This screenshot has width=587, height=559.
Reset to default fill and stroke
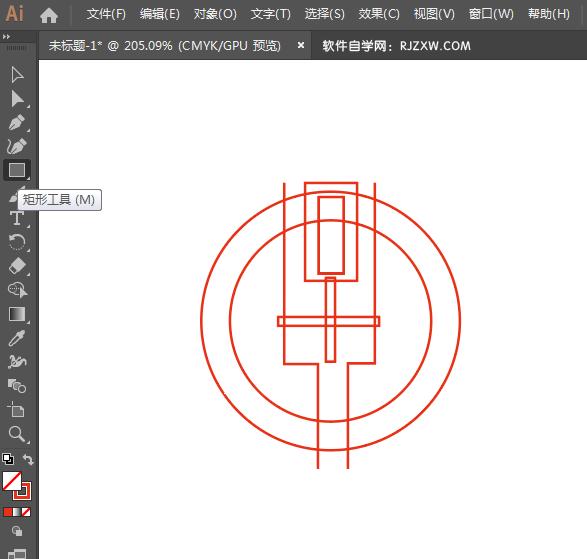pos(8,459)
